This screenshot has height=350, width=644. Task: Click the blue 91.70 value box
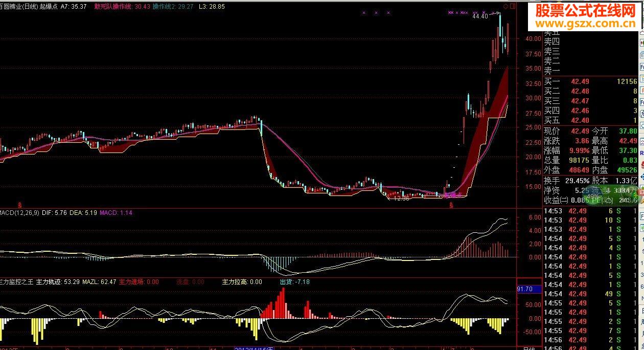point(528,289)
